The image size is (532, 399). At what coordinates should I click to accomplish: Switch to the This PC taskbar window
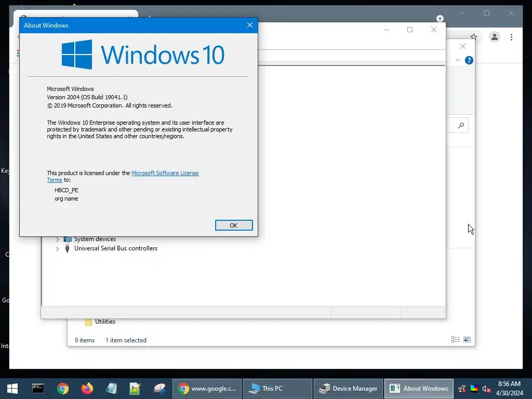(x=277, y=389)
